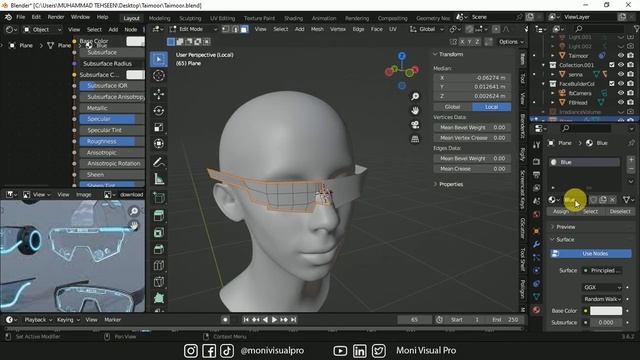Click the Instagram icon in footer
Screen dimensions: 640x360
point(191,351)
